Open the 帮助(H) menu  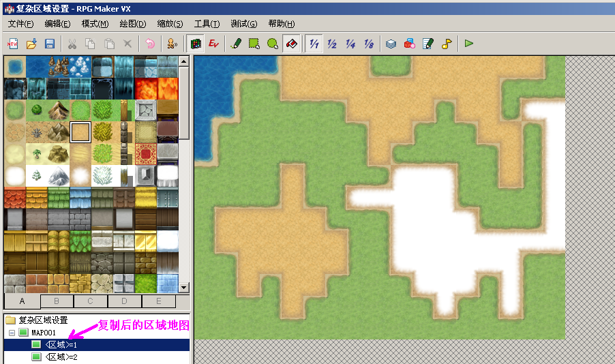[x=281, y=24]
